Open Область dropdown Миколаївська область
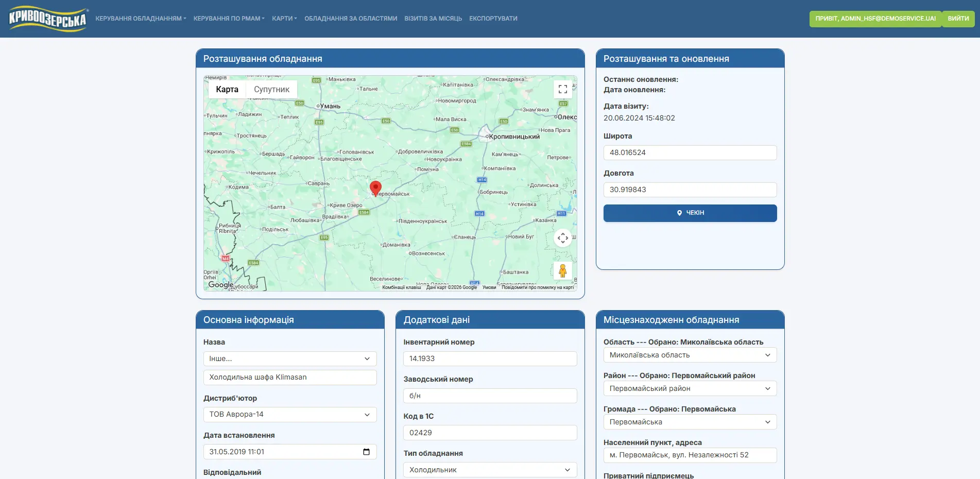980x479 pixels. pos(690,355)
